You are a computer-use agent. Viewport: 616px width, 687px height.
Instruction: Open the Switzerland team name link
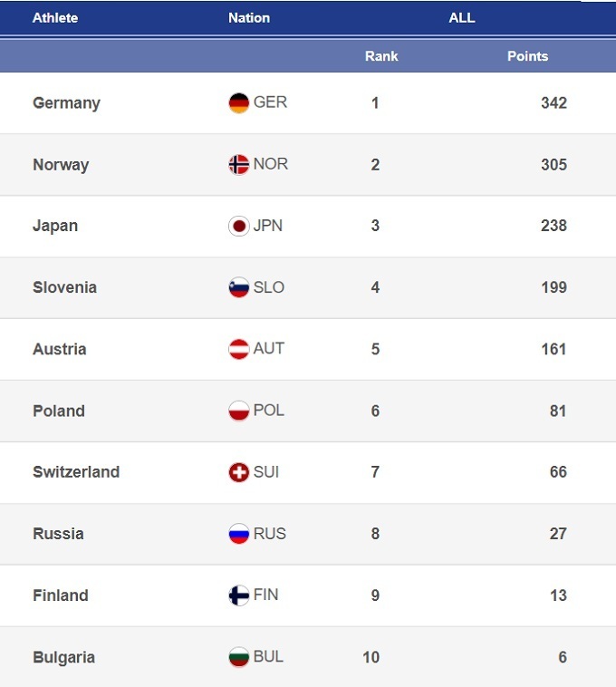76,472
